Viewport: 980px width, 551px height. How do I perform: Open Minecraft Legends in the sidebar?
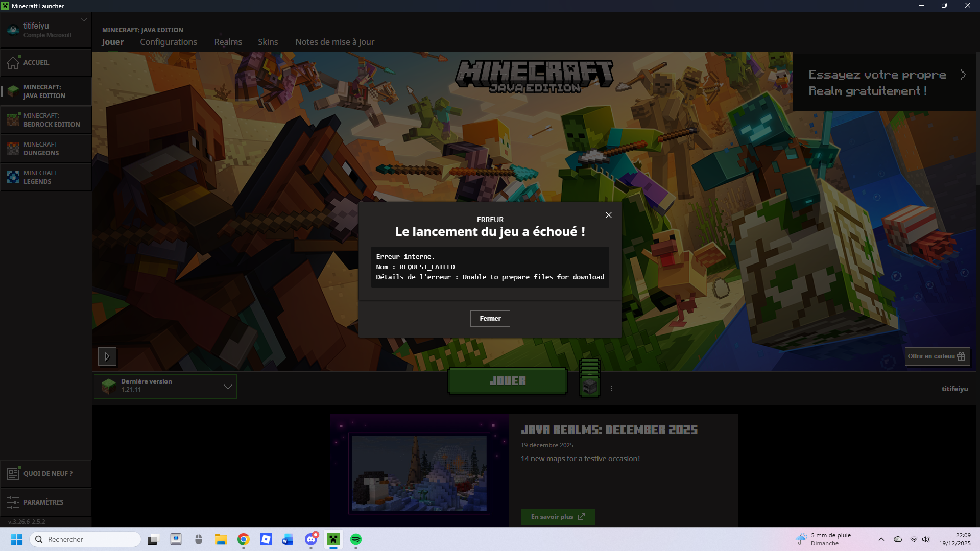[x=46, y=177]
